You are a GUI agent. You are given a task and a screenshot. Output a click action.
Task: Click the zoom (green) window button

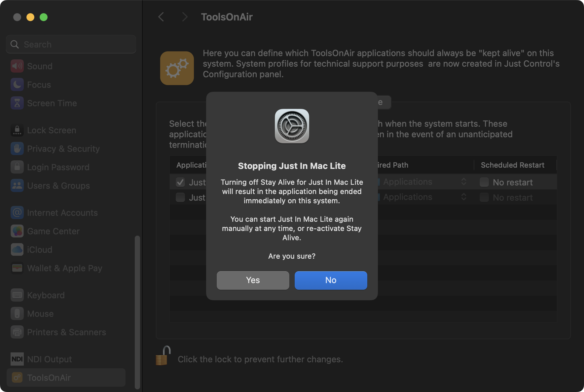click(x=44, y=17)
